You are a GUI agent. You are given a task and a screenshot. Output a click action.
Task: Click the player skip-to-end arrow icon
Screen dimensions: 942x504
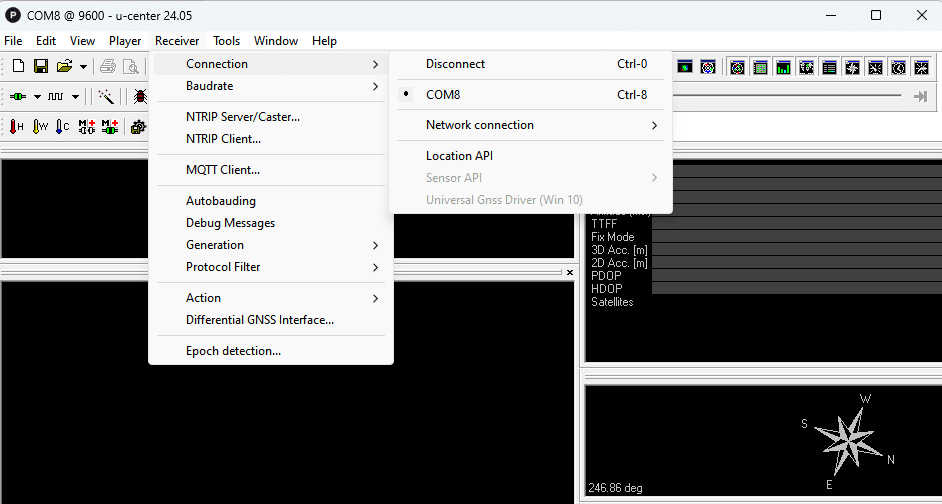pos(920,96)
